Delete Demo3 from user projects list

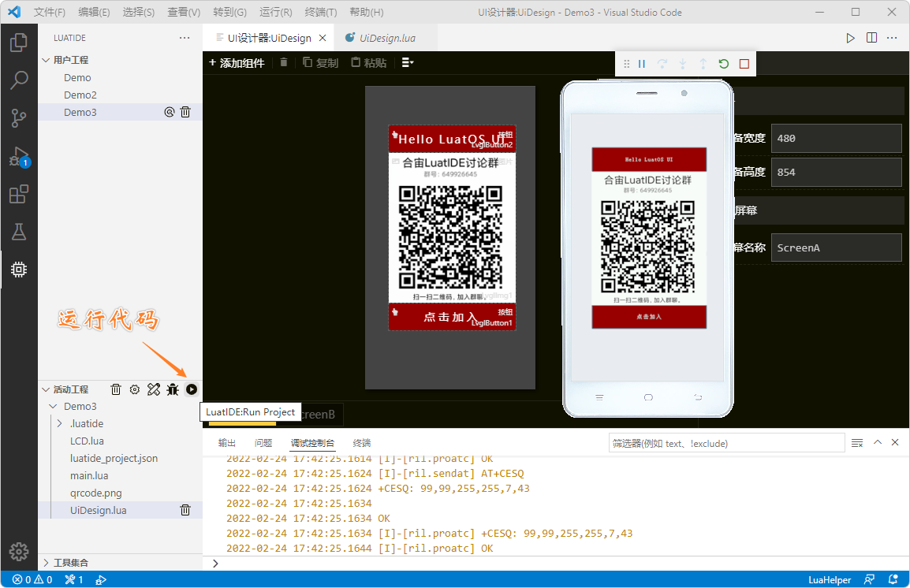[185, 112]
